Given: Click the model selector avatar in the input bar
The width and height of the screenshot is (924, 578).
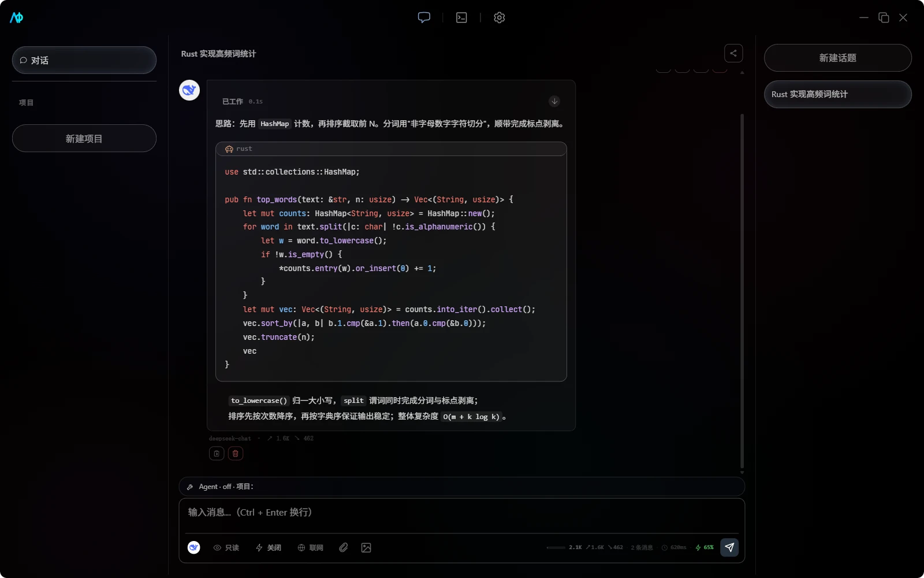Looking at the screenshot, I should 194,547.
